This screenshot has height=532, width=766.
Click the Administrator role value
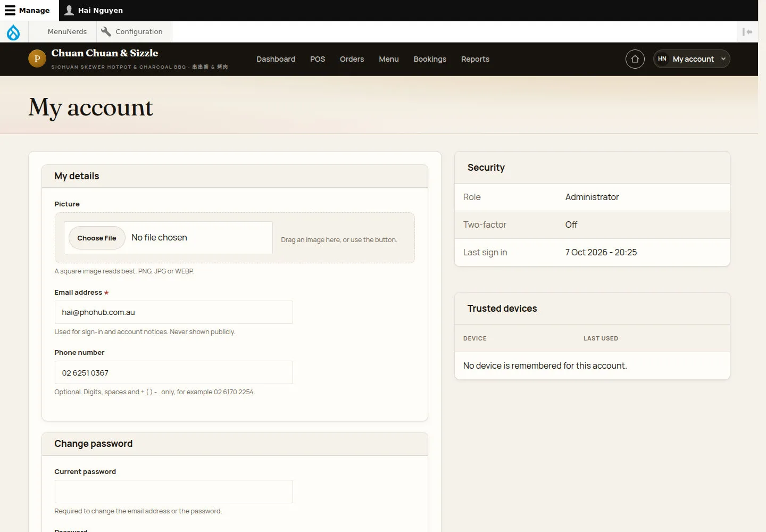pos(592,197)
